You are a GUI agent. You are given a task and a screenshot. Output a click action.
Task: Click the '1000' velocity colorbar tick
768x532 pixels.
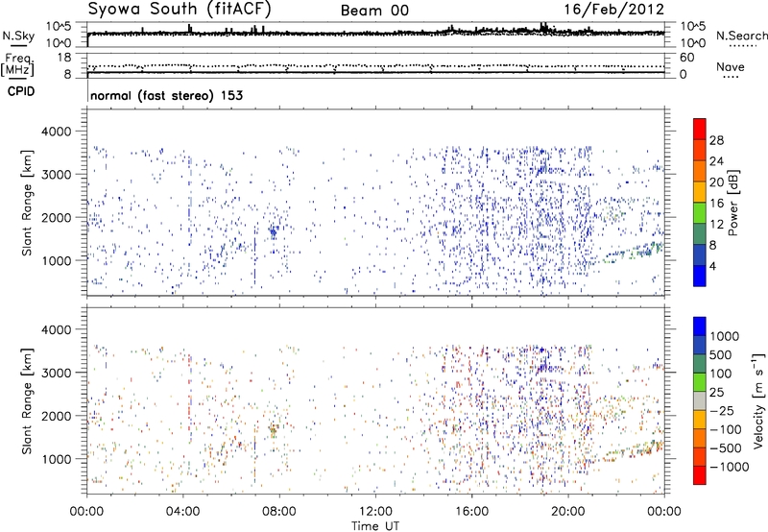[725, 336]
